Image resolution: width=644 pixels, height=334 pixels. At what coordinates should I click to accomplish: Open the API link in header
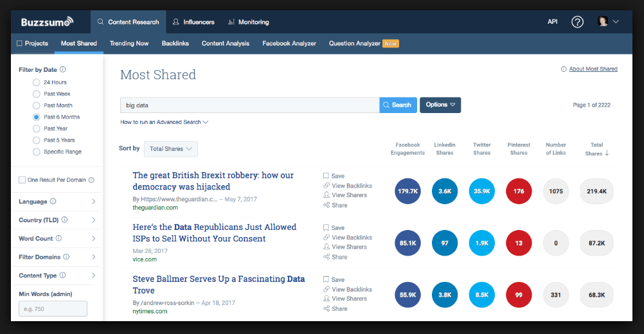tap(552, 21)
